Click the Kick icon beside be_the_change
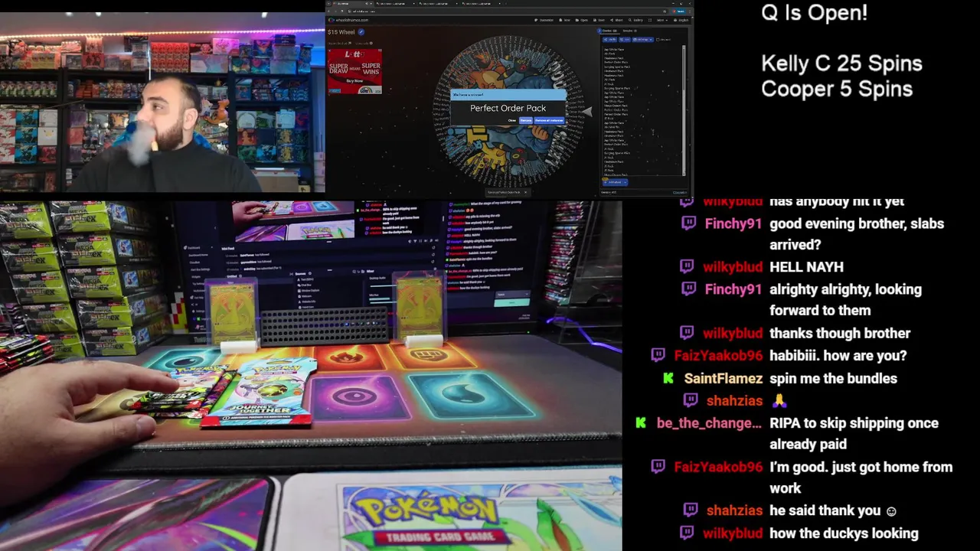The height and width of the screenshot is (551, 980). point(641,423)
